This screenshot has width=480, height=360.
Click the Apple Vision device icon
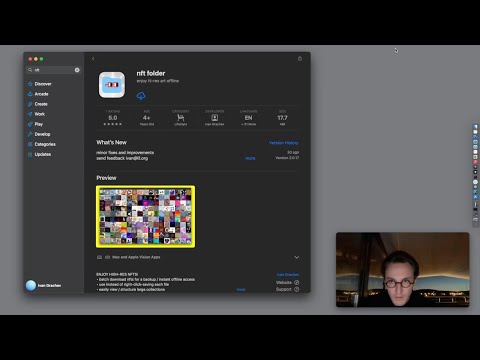pyautogui.click(x=107, y=257)
